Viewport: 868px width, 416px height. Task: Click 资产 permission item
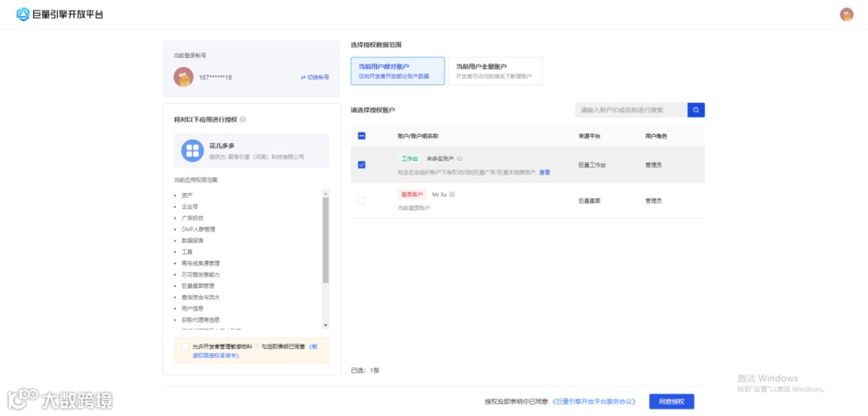tap(187, 196)
